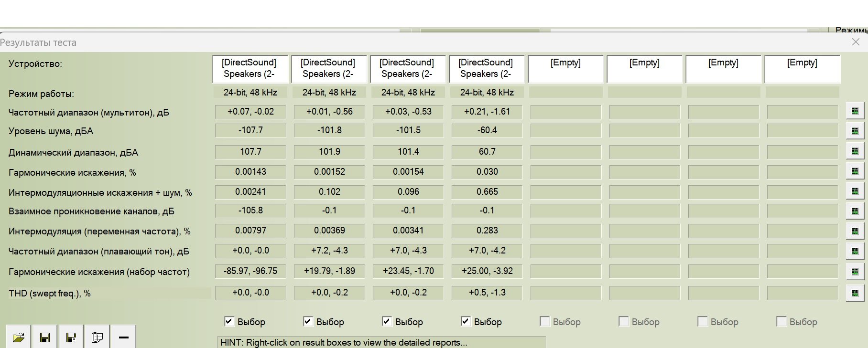
Task: Open graph for Динамический диапазон row
Action: (x=855, y=151)
